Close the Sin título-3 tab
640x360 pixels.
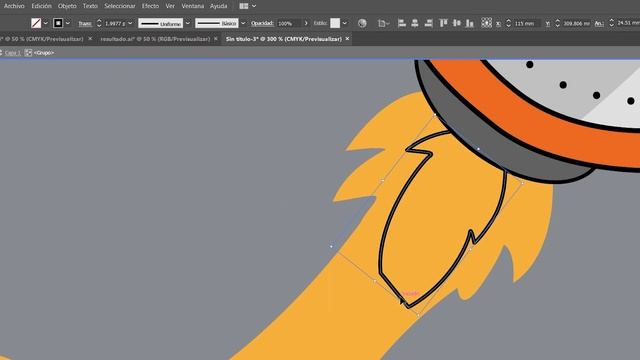347,39
